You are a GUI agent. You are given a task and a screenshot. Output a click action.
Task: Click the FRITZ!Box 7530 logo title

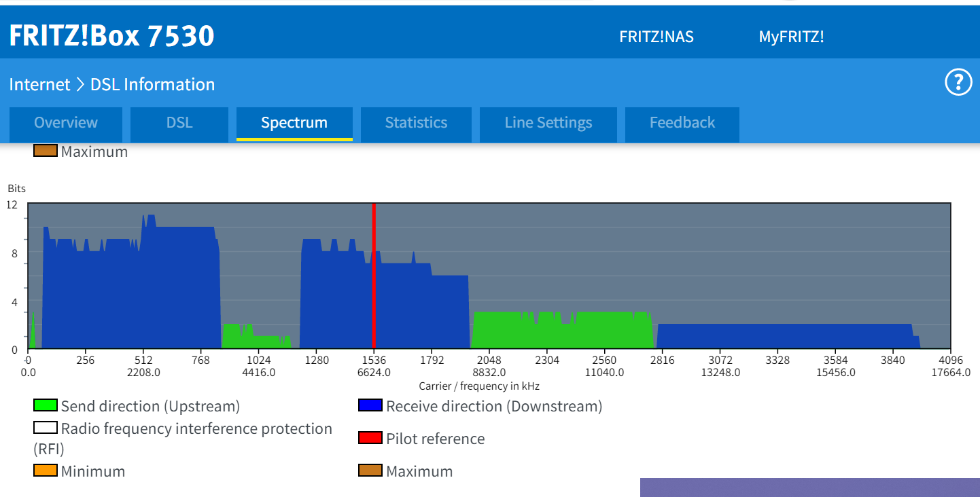tap(112, 35)
